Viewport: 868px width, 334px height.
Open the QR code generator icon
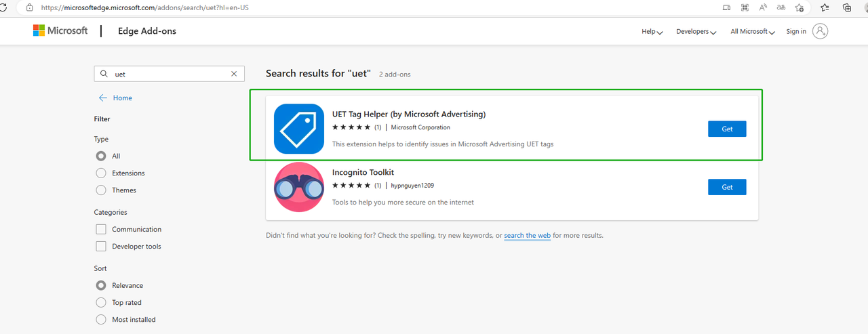tap(745, 7)
